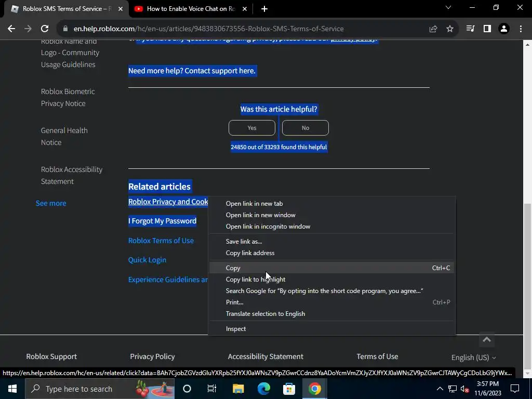This screenshot has width=532, height=399.
Task: Go back with browser back arrow
Action: [11, 29]
